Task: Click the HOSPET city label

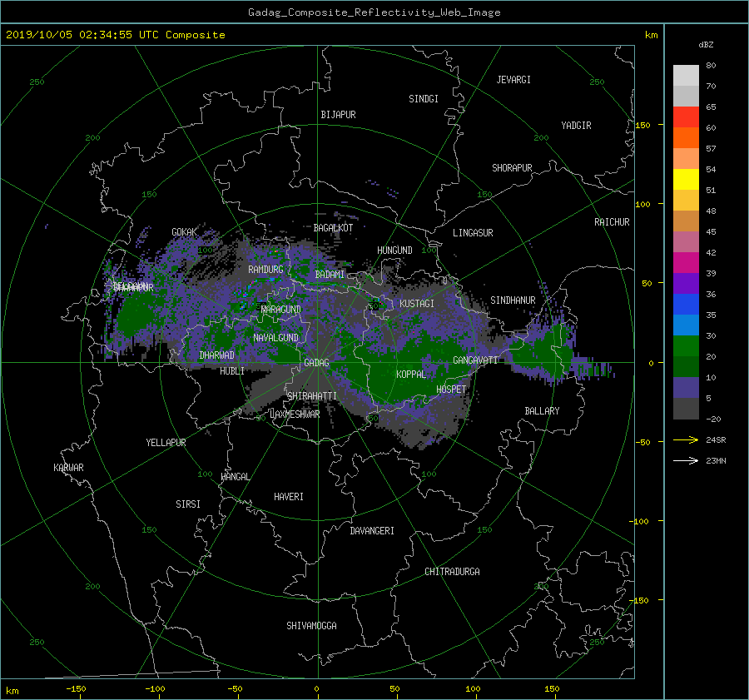Action: pos(451,390)
